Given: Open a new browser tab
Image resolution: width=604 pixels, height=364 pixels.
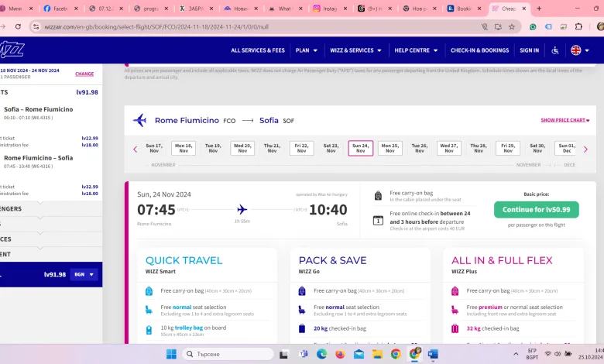Looking at the screenshot, I should click(539, 9).
